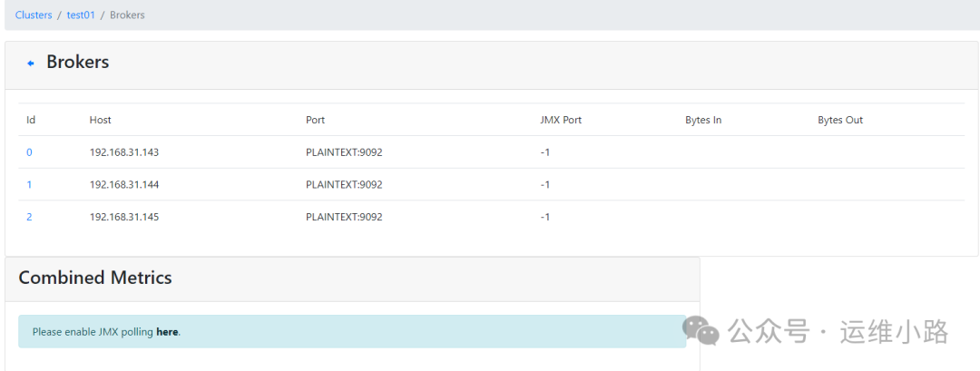980x371 pixels.
Task: Click the Combined Metrics heading
Action: point(95,278)
